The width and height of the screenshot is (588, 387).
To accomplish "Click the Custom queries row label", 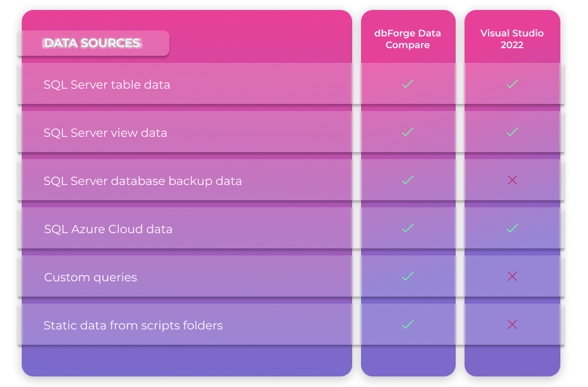I will pyautogui.click(x=91, y=278).
